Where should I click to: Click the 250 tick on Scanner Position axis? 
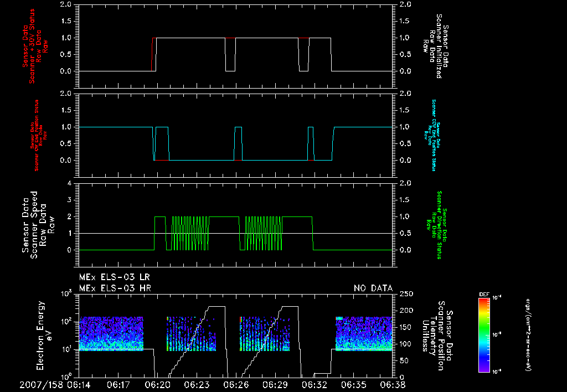point(406,294)
